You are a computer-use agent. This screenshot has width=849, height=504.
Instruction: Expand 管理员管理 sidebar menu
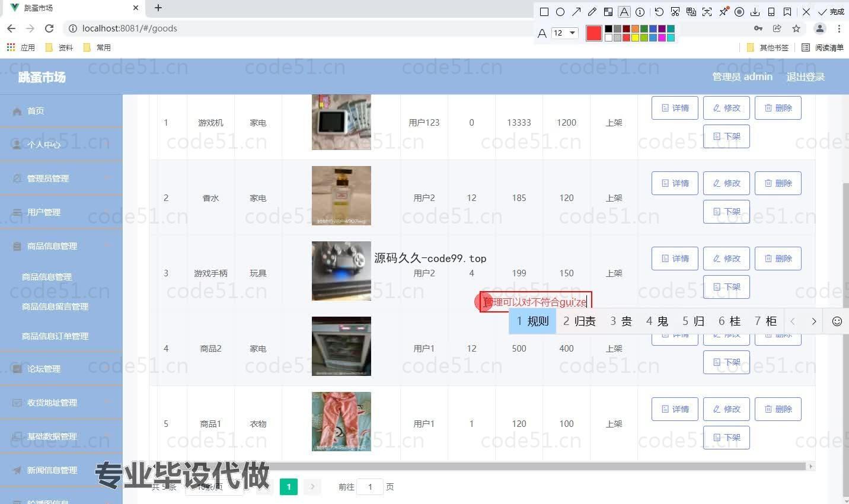coord(61,178)
